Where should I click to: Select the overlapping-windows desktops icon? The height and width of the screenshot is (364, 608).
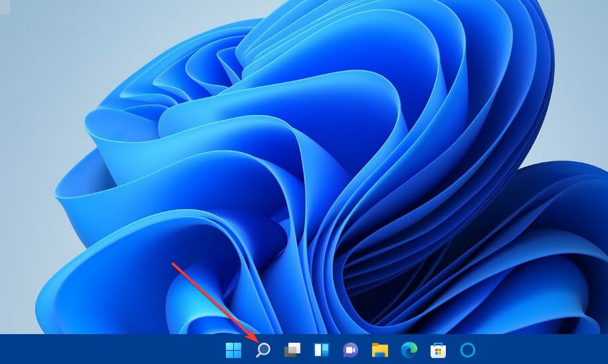(292, 350)
